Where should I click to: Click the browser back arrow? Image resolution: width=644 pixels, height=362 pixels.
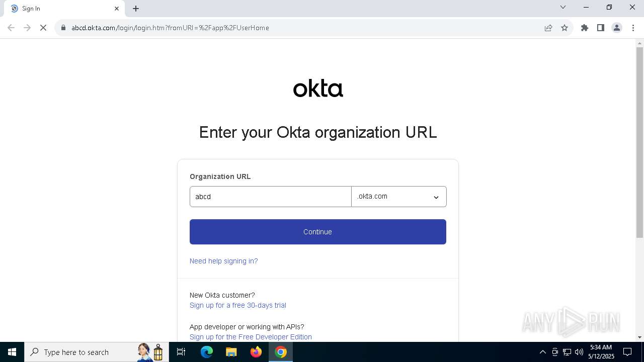coord(11,28)
